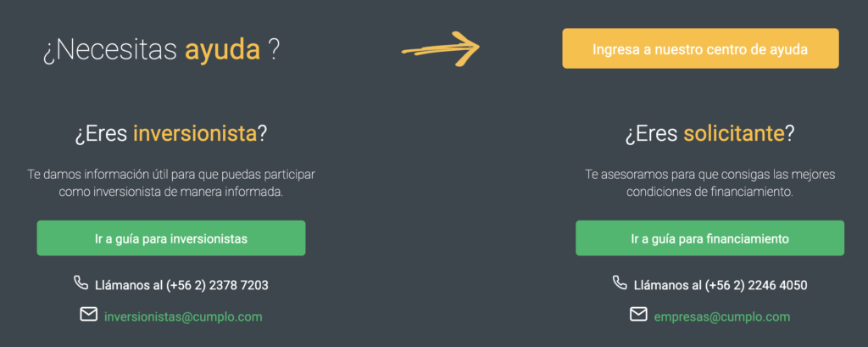This screenshot has height=347, width=868.
Task: Open the empresas@cumplo.com email link
Action: (x=721, y=316)
